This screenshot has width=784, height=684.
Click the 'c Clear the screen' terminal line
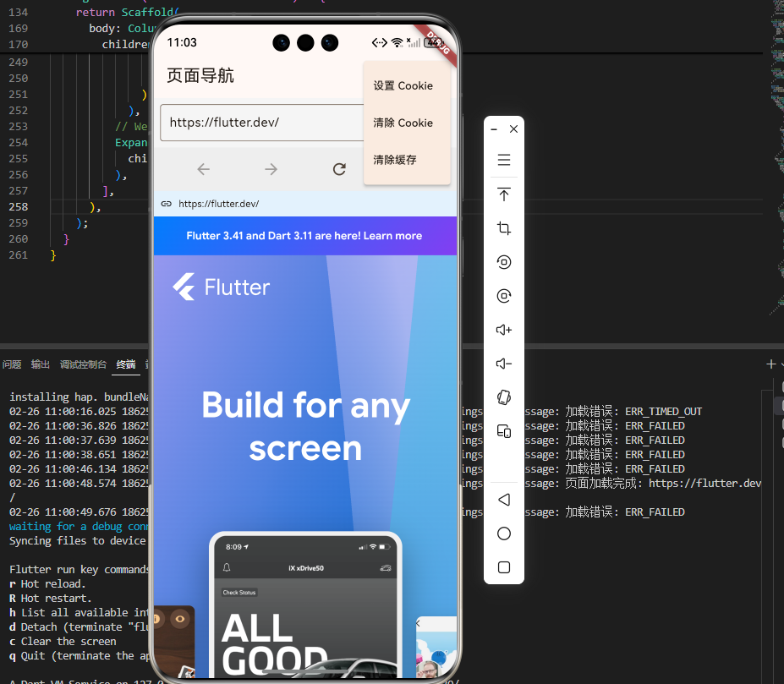(63, 641)
